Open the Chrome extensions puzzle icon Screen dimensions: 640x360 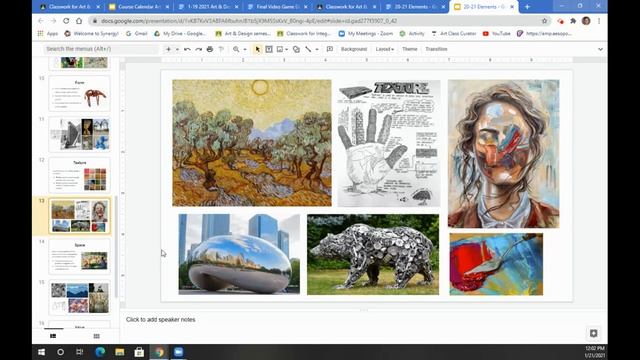coord(573,21)
